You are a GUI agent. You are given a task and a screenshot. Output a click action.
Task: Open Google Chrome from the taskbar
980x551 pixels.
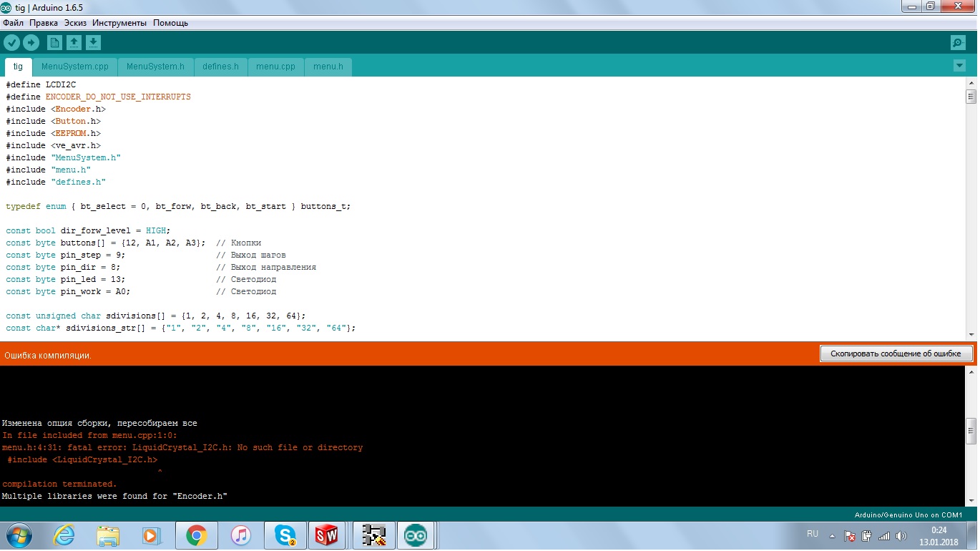click(197, 535)
